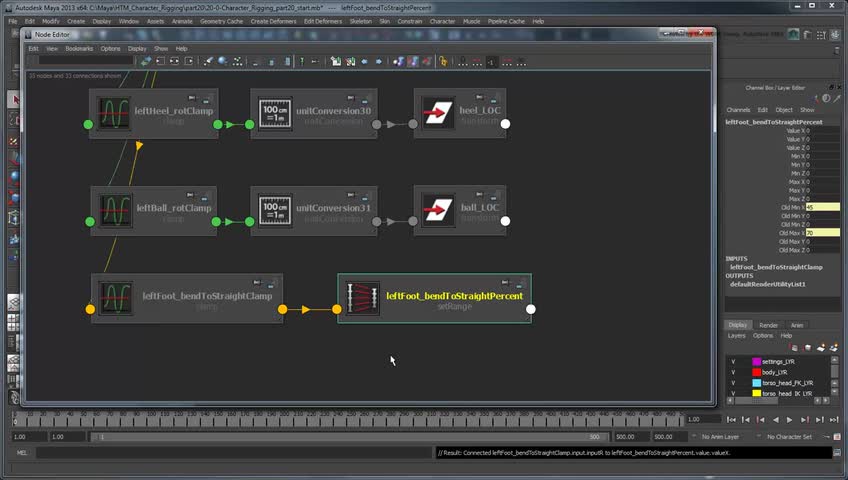Click the blue forward arrow in Node Editor toolbar

tap(379, 62)
